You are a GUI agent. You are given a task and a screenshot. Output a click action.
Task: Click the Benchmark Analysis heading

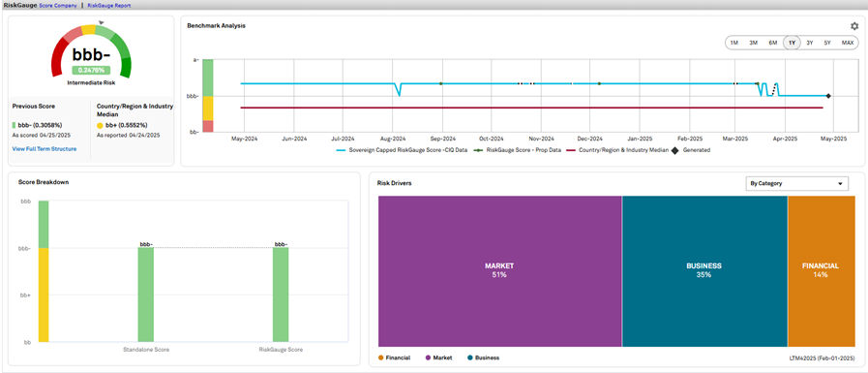pos(217,25)
